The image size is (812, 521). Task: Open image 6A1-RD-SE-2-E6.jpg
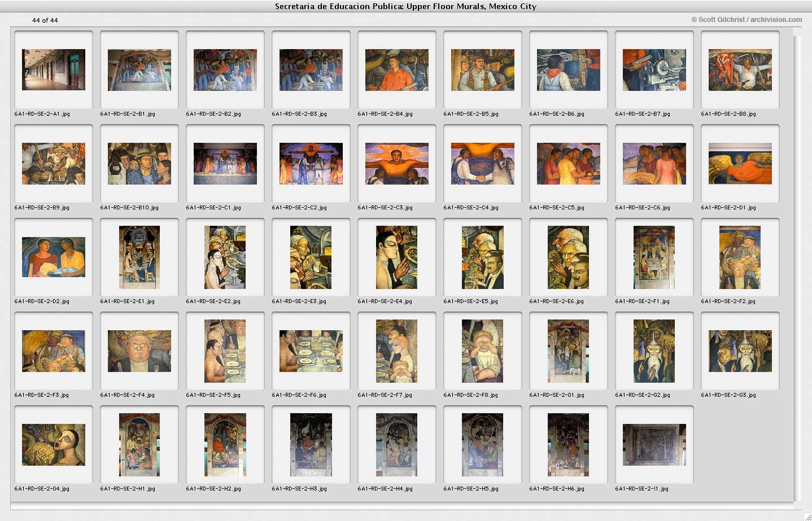point(569,257)
